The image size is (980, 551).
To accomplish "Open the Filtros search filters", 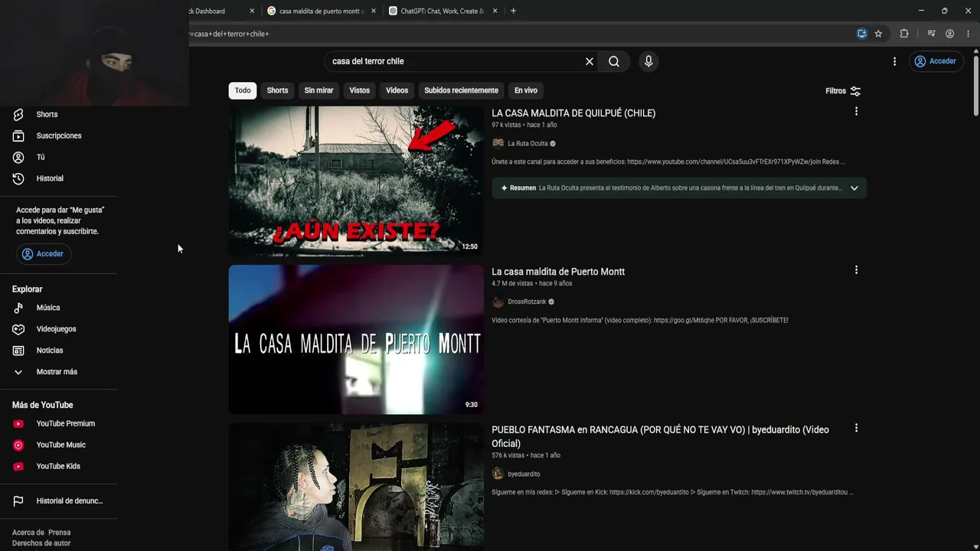I will tap(843, 91).
